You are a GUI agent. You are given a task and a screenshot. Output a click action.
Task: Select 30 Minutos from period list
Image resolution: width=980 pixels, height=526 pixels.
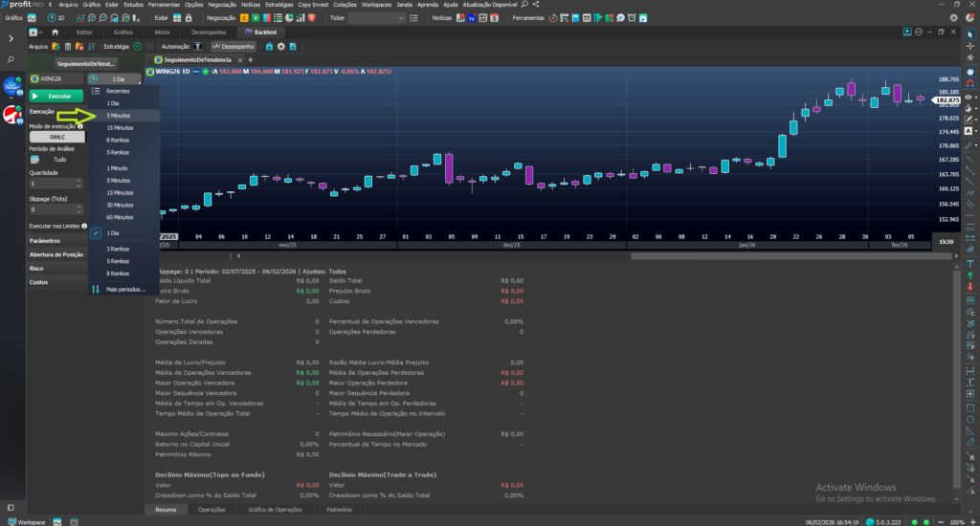point(120,206)
